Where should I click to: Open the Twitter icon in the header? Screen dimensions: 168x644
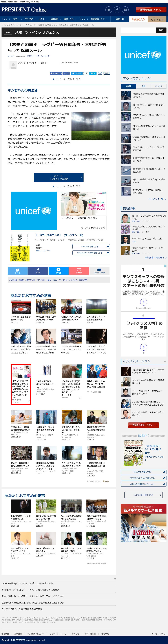pos(108,10)
